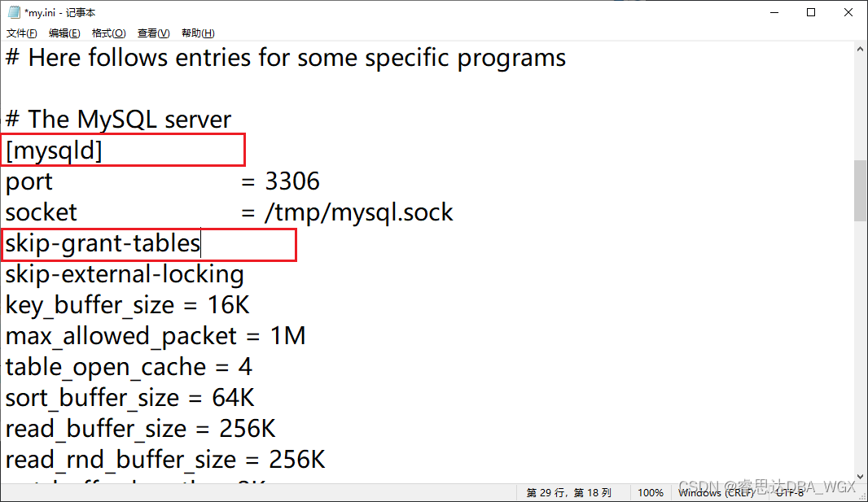Open the 编辑(E) menu

click(64, 33)
